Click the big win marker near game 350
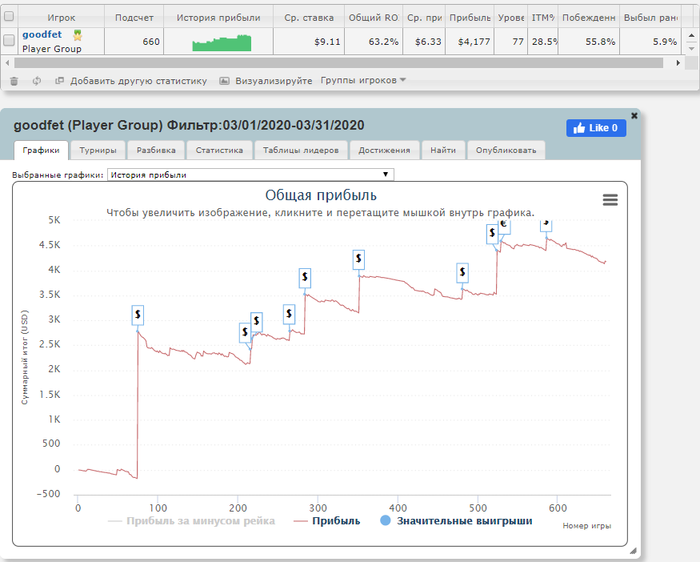 point(358,260)
